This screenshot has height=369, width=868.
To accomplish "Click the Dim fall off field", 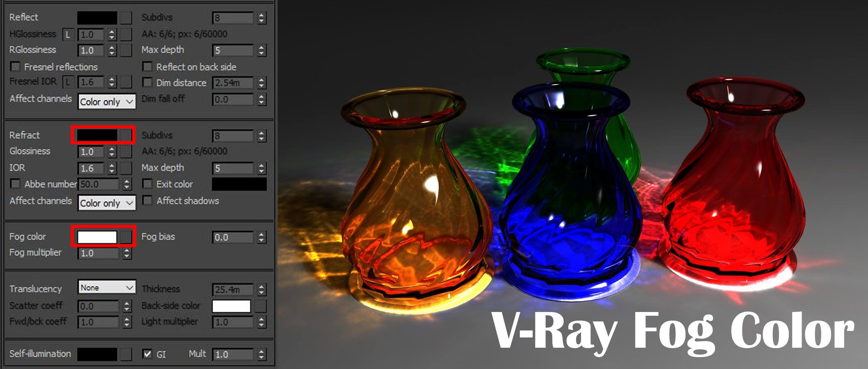I will (x=234, y=100).
